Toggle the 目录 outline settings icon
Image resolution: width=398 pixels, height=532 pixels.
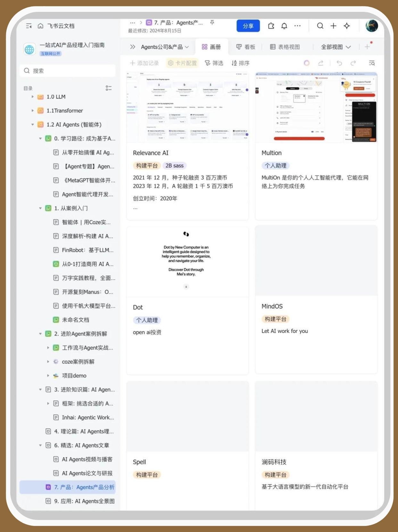coord(109,88)
